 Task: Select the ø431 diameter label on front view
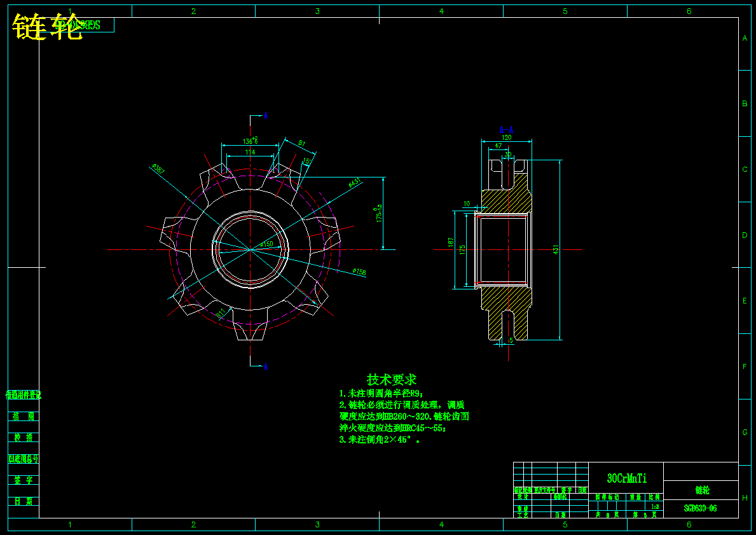point(354,183)
